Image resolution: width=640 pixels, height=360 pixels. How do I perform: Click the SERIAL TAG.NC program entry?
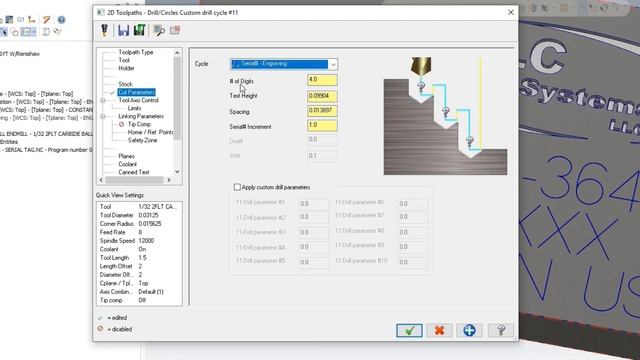tap(46, 150)
